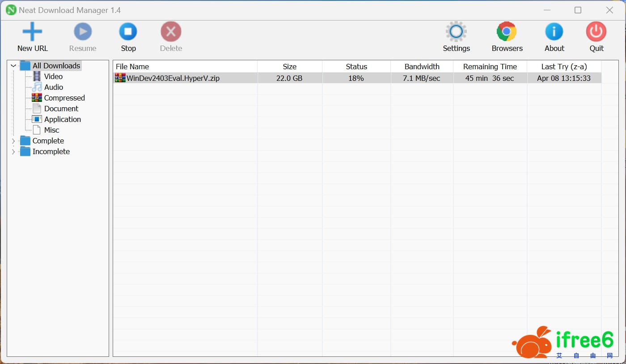Select the Application category

[62, 119]
